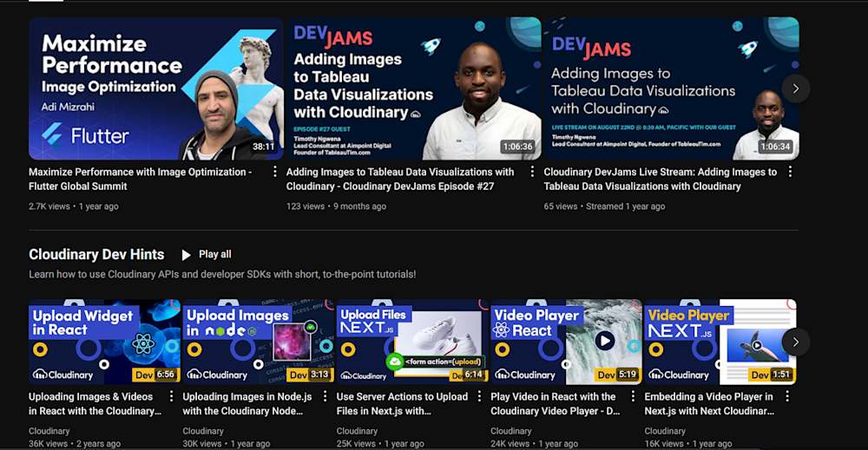Show next videos in Cloudinary Dev Hints row
Viewport: 868px width, 450px height.
(x=795, y=342)
